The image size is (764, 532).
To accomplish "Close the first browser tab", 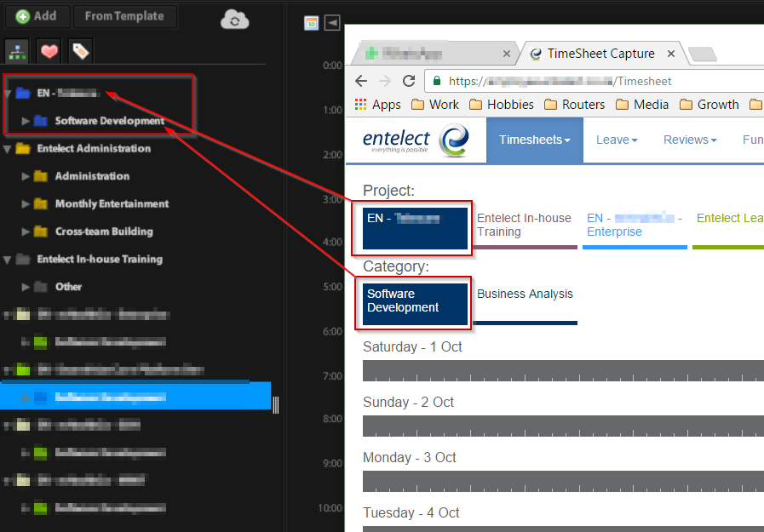I will click(507, 54).
